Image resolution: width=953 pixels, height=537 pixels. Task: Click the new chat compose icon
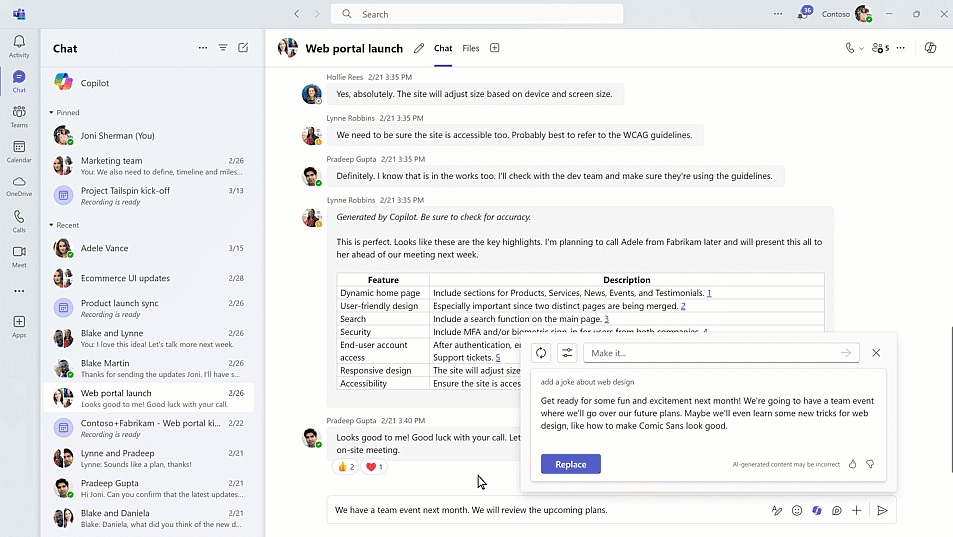point(243,48)
